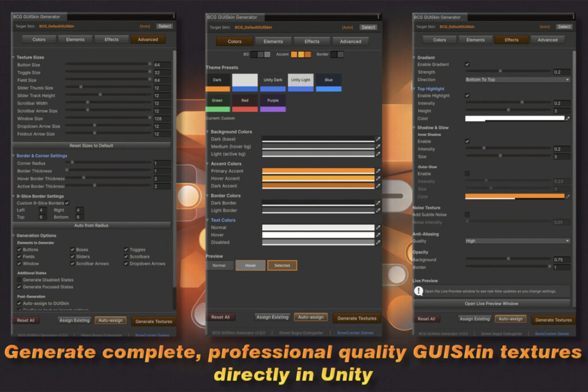This screenshot has width=588, height=392.
Task: Select the Hover preview tab
Action: (251, 265)
